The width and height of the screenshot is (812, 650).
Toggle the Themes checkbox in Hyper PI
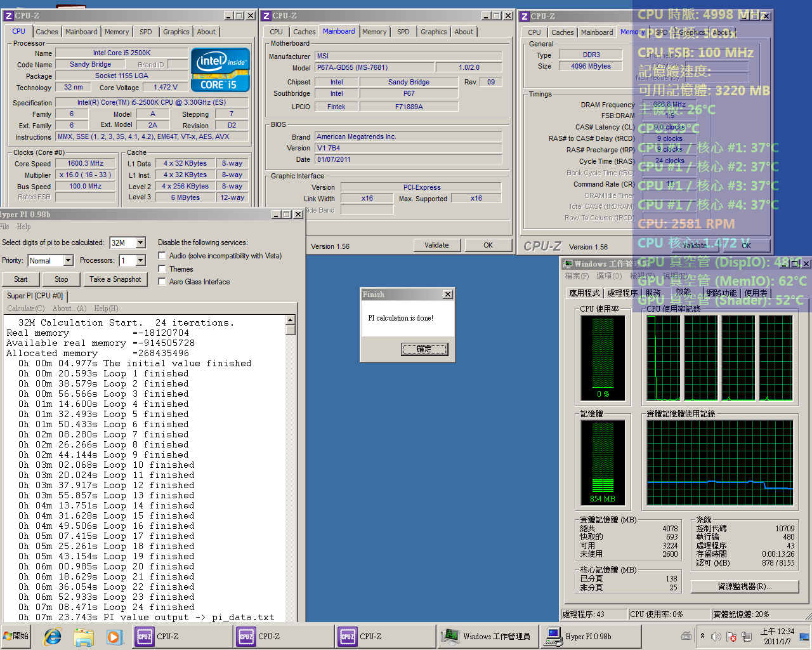pyautogui.click(x=162, y=269)
